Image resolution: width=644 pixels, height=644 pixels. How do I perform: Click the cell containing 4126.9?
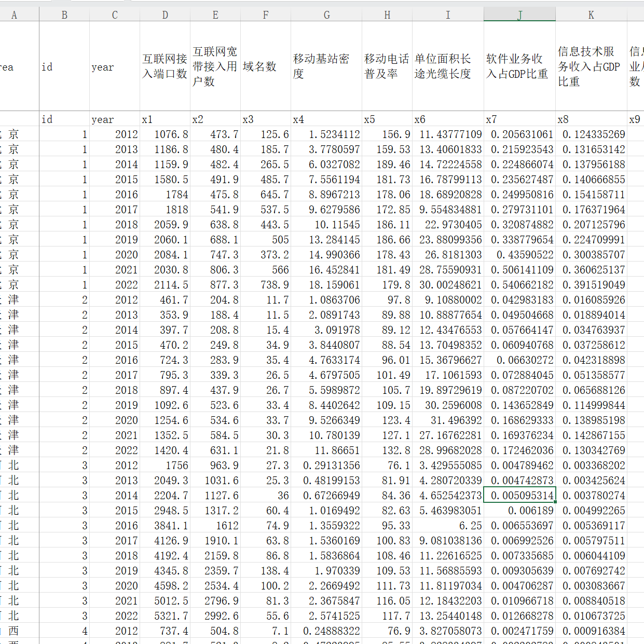coord(165,540)
